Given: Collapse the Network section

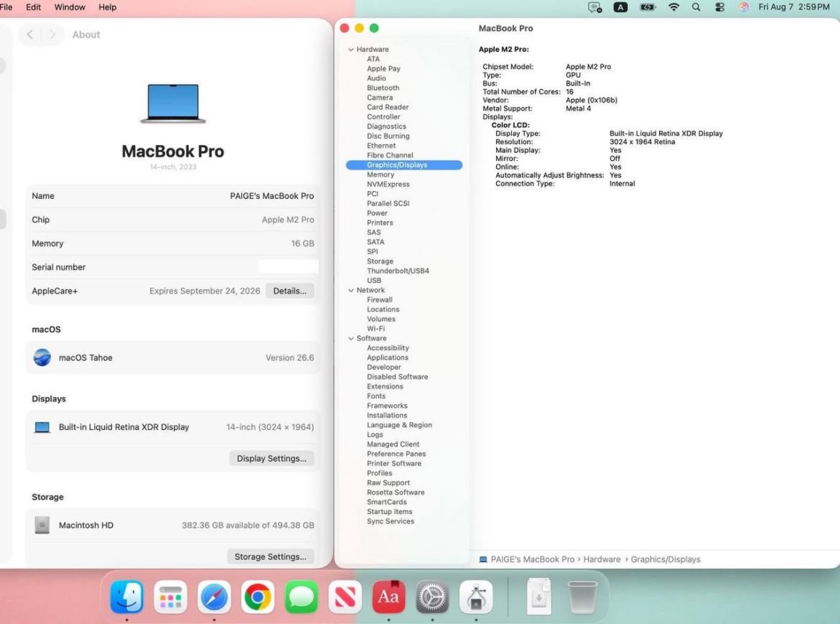Looking at the screenshot, I should tap(351, 290).
